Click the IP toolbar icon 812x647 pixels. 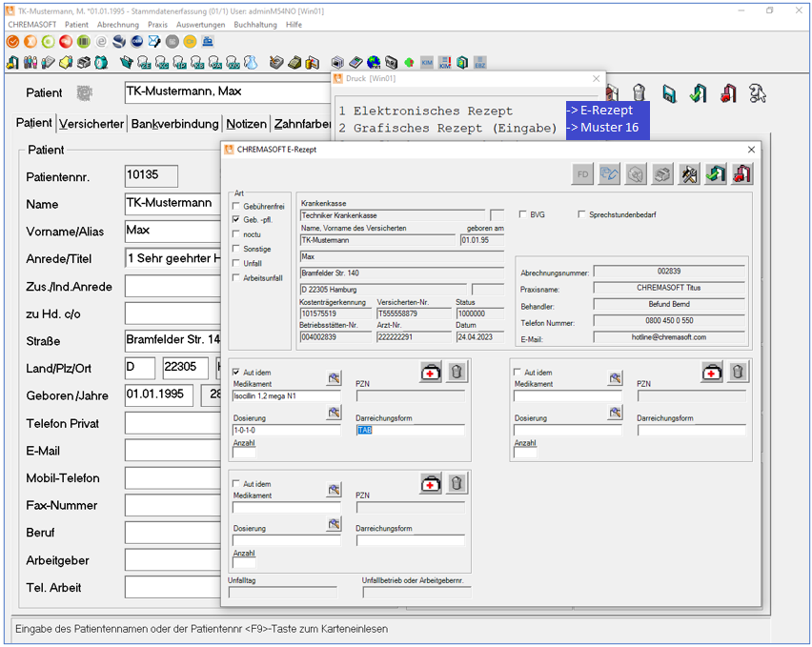tap(180, 63)
